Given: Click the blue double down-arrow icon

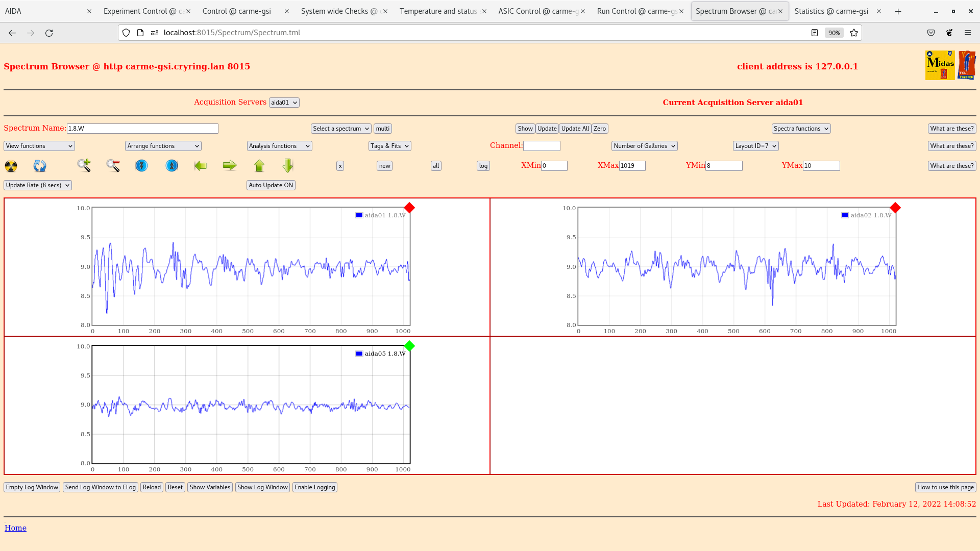Looking at the screenshot, I should coord(141,165).
